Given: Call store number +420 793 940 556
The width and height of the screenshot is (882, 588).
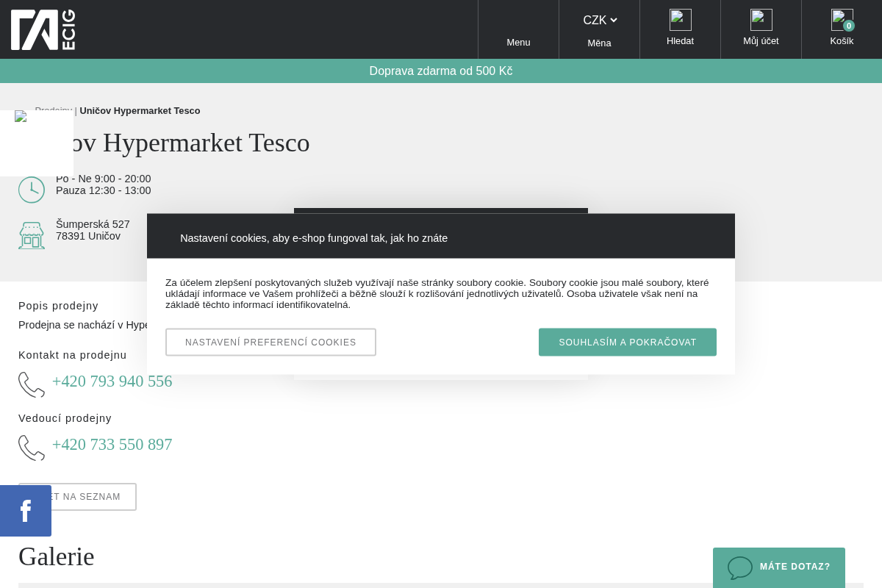Looking at the screenshot, I should pyautogui.click(x=112, y=381).
